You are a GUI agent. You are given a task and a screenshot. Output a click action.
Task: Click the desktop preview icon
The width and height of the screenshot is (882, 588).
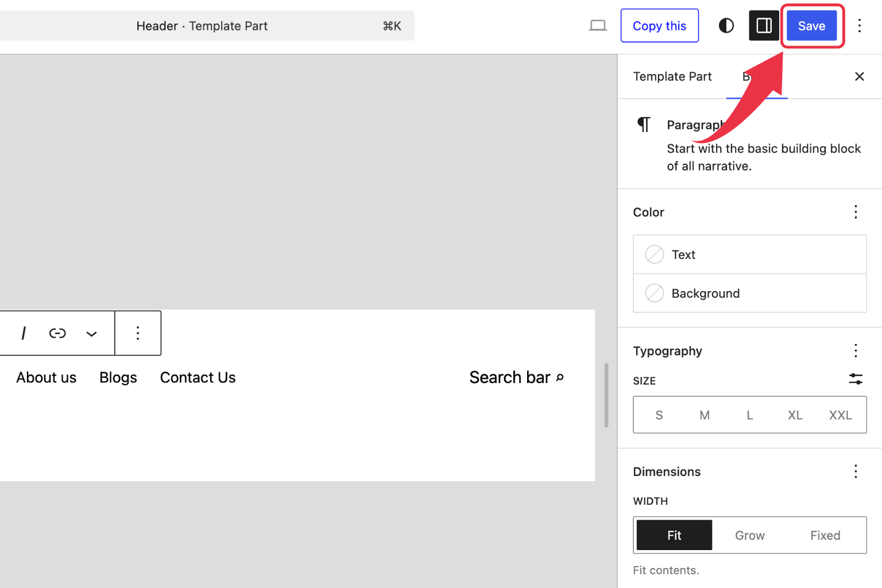click(x=598, y=25)
